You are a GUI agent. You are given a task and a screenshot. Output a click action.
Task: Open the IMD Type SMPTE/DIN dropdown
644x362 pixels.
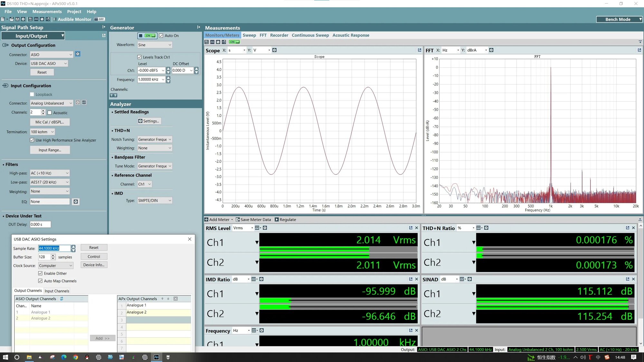155,200
